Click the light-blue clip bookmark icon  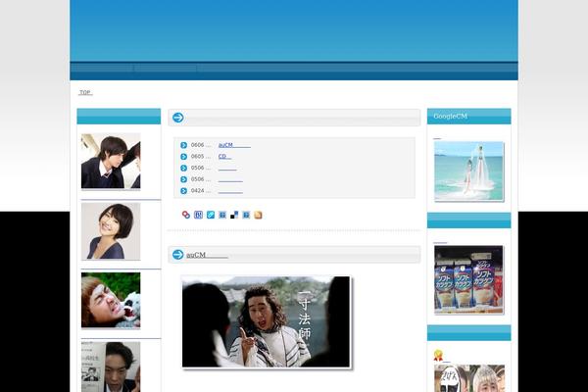click(x=211, y=215)
